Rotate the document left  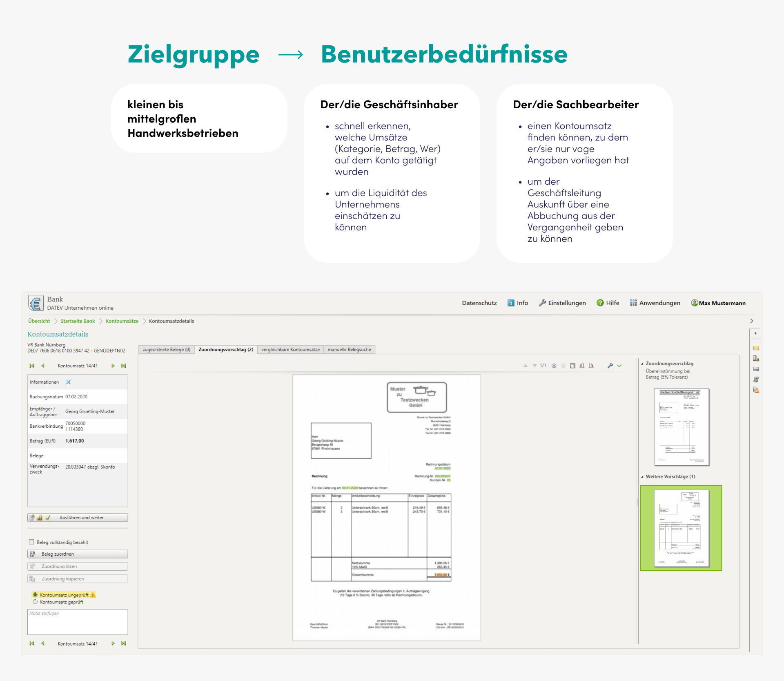(x=582, y=366)
